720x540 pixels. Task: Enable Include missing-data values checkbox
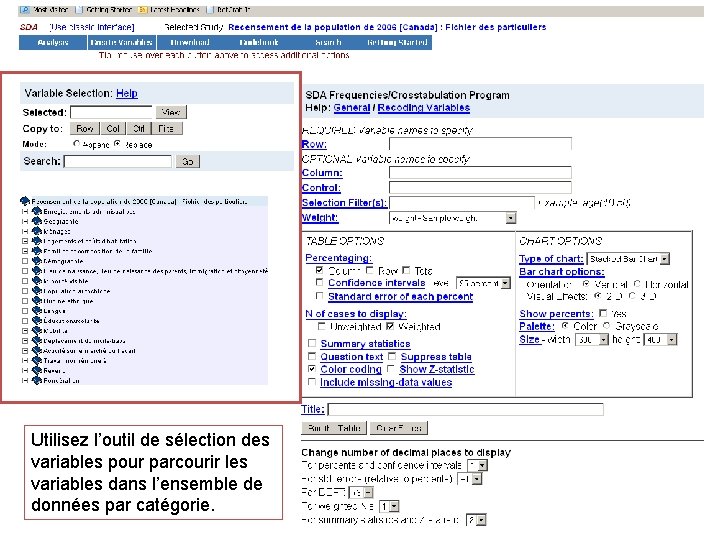[312, 382]
